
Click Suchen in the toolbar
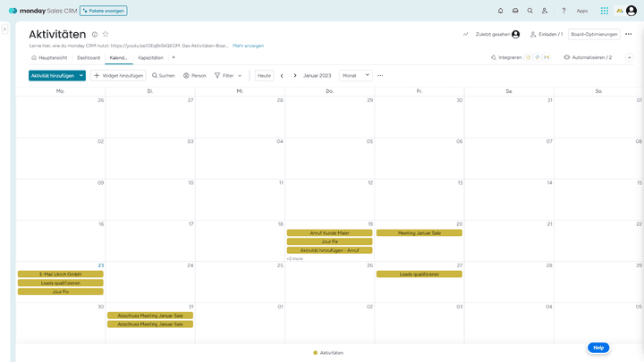click(164, 75)
